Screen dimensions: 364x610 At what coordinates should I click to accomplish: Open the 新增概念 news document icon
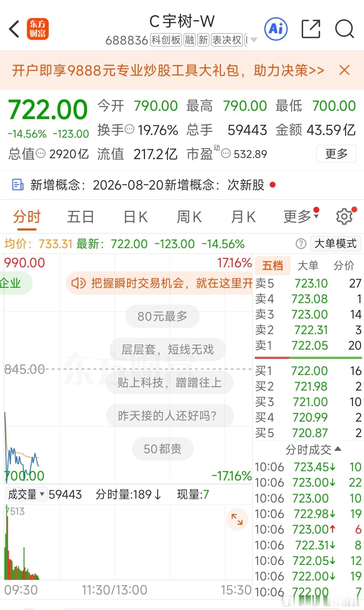point(18,185)
